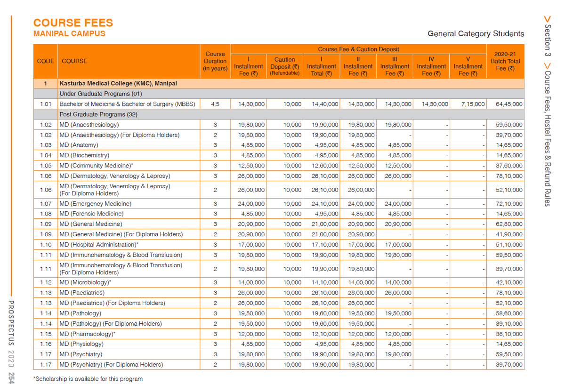The image size is (565, 392).
Task: Click the COURSE FEES heading
Action: (x=73, y=23)
